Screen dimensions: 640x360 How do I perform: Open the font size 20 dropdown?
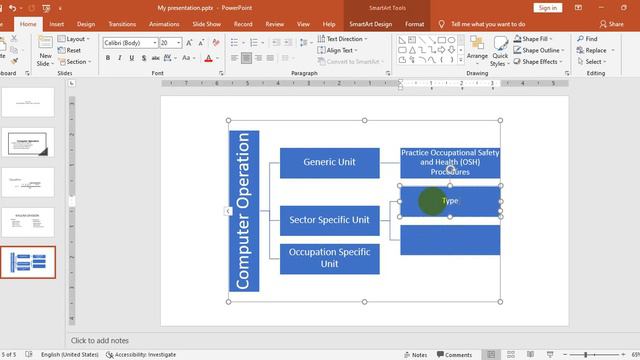pos(178,42)
